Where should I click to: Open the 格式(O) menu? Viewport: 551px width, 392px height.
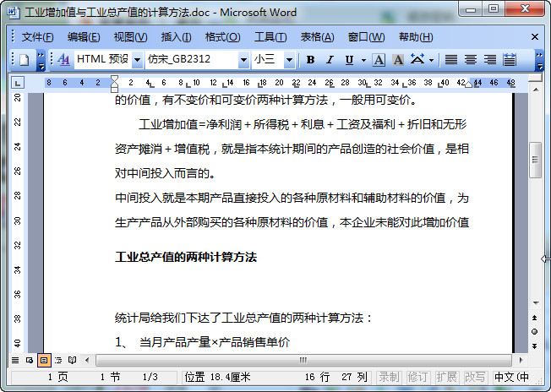(223, 37)
